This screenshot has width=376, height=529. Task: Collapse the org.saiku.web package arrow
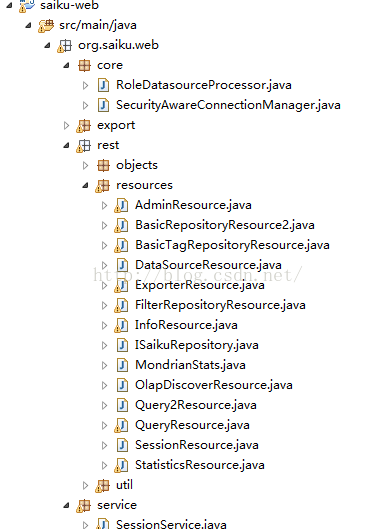tap(47, 45)
